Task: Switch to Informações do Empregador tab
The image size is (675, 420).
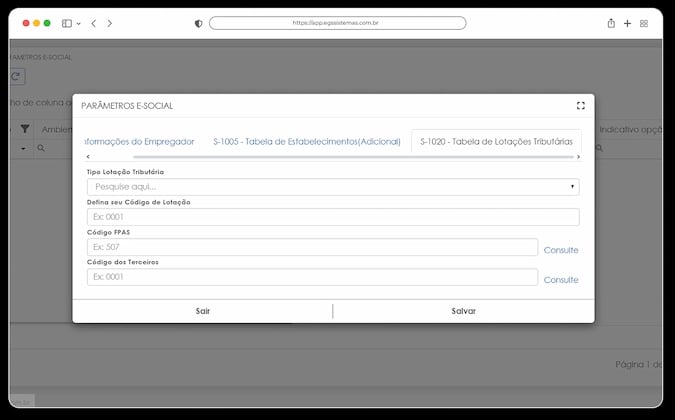Action: pos(139,142)
